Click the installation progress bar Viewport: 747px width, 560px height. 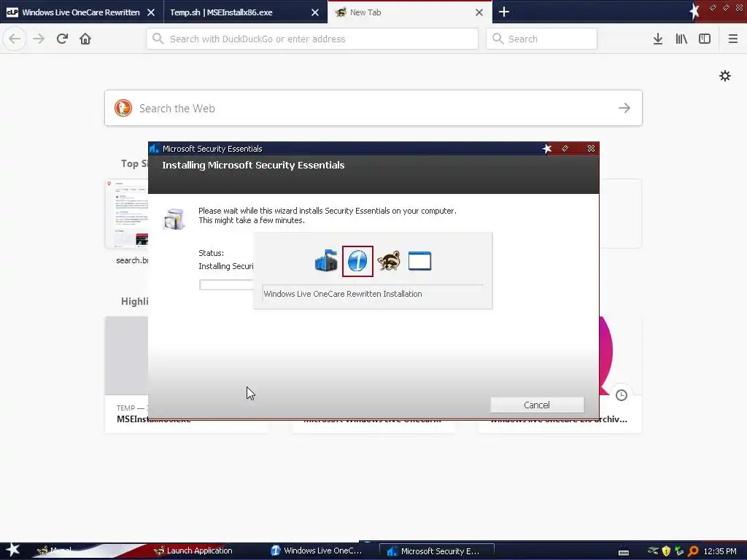point(226,285)
